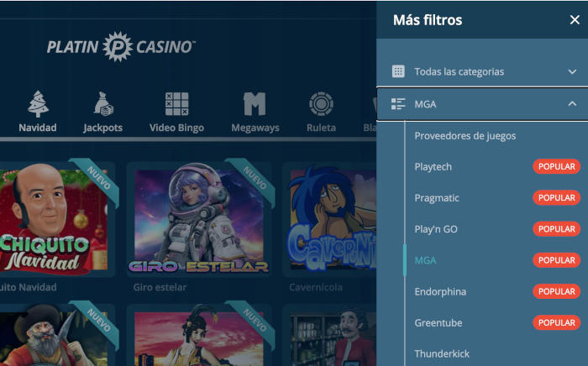Click the Giro estelar game title
Image resolution: width=588 pixels, height=366 pixels.
[160, 287]
